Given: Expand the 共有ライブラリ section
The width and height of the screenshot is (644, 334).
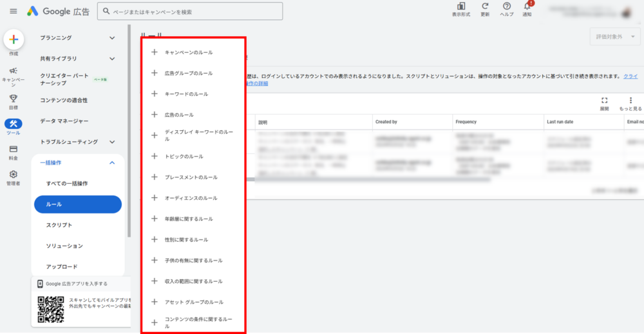Looking at the screenshot, I should (77, 59).
